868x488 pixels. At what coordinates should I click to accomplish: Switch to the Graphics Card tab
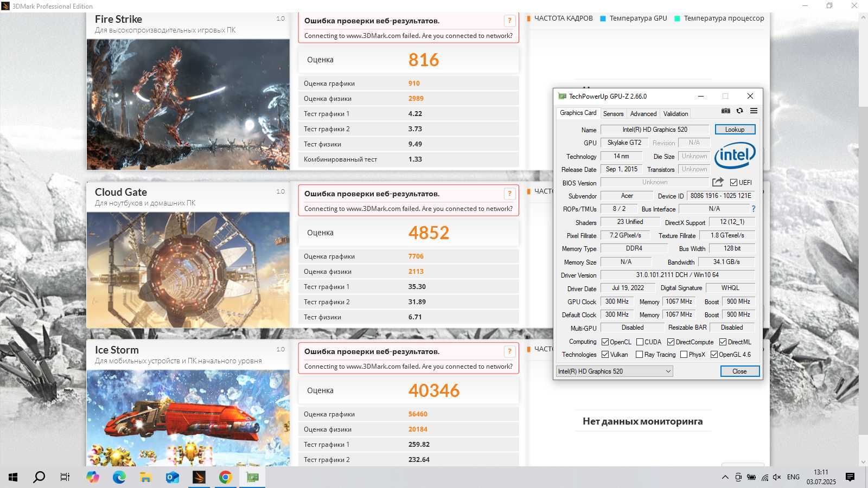[578, 113]
